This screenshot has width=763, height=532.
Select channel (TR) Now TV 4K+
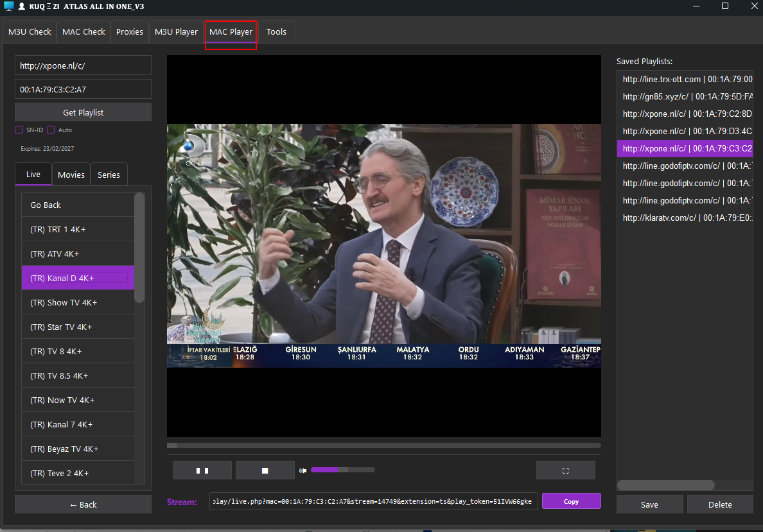point(78,400)
